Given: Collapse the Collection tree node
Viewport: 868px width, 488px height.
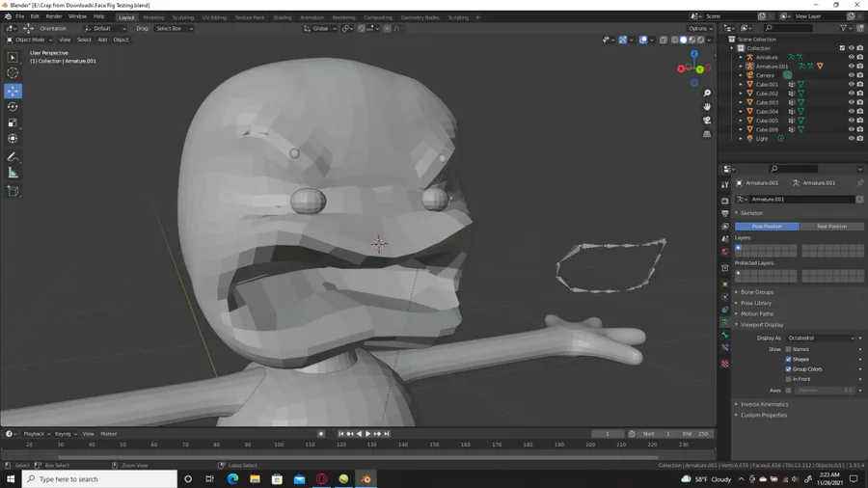Looking at the screenshot, I should tap(732, 48).
